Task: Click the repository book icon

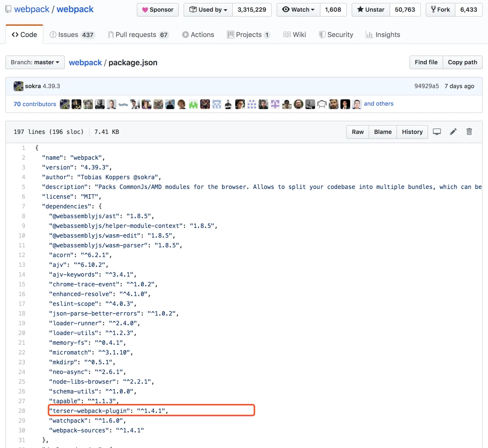Action: [8, 9]
